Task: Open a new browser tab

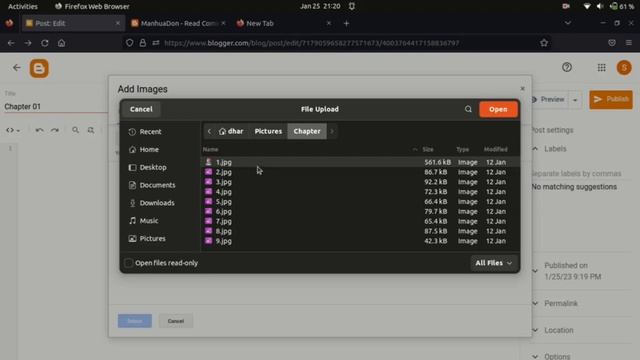Action: click(346, 23)
